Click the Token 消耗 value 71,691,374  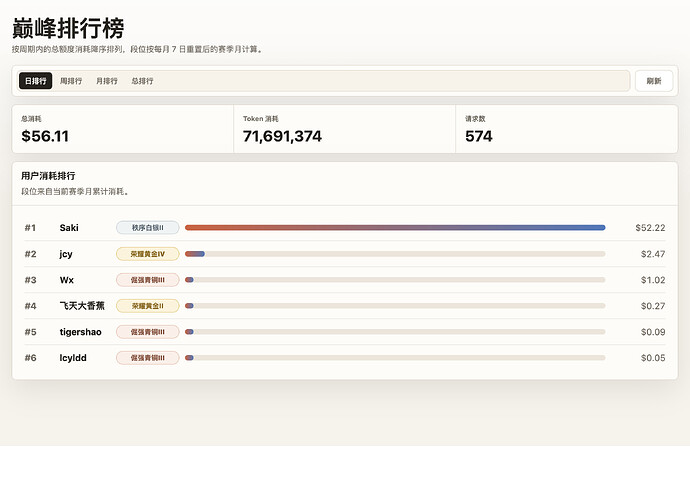[282, 136]
